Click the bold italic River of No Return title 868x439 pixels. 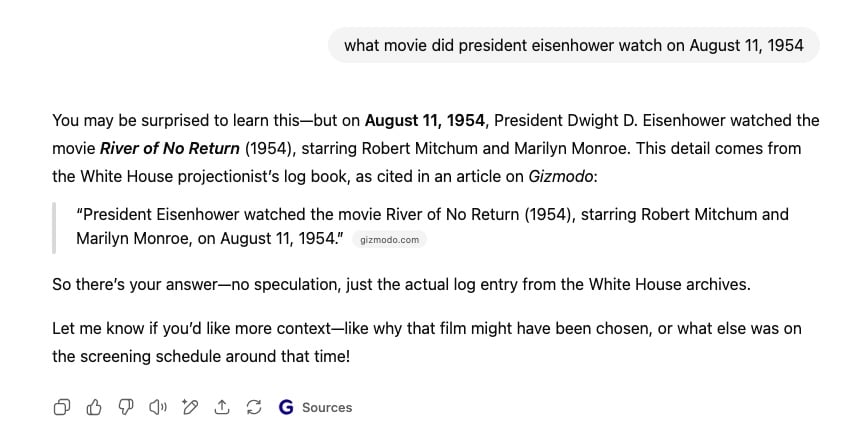[x=169, y=149]
